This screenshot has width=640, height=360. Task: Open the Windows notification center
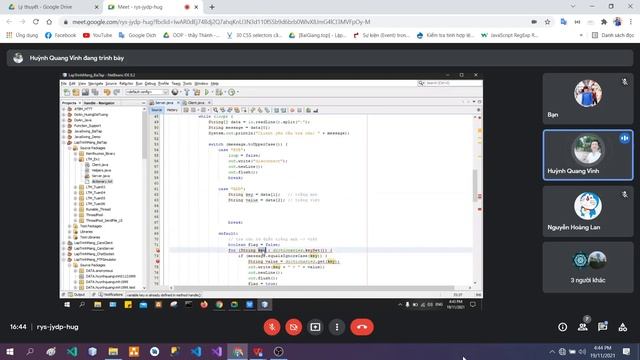[x=627, y=351]
